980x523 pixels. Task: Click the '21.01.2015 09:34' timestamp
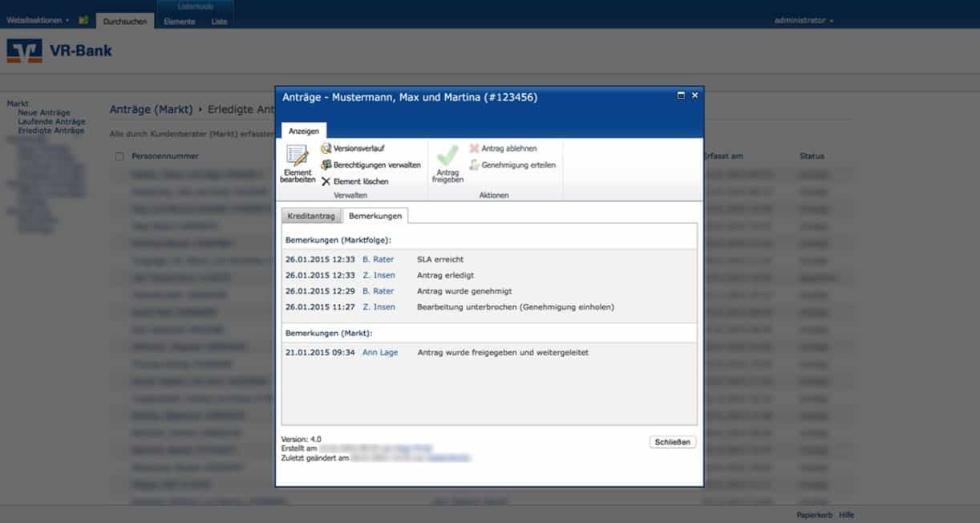[320, 352]
